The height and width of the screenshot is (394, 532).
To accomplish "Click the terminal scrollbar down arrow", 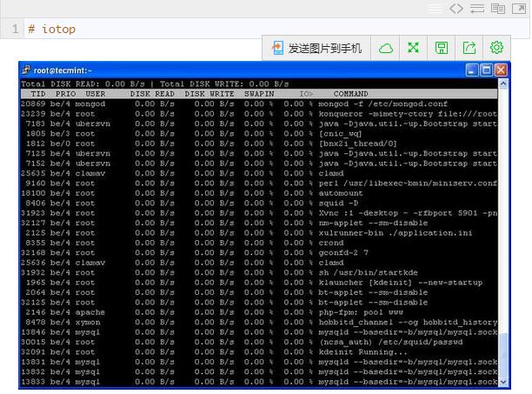I will tap(503, 382).
